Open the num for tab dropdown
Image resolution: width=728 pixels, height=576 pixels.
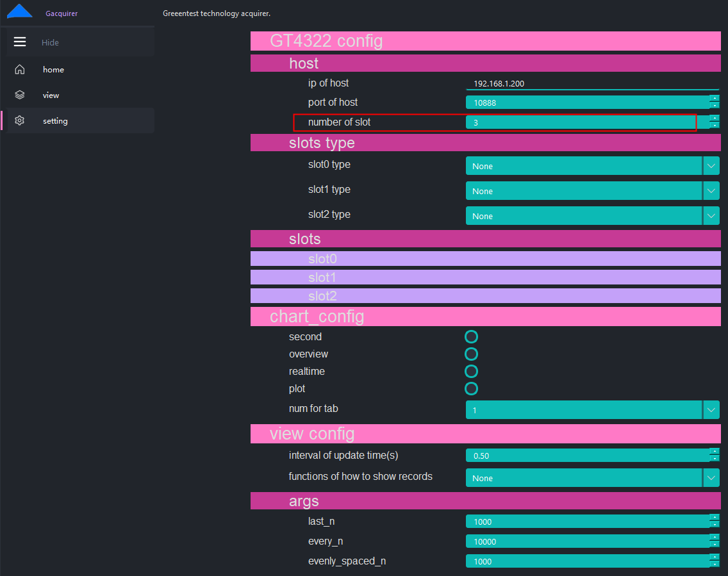click(x=592, y=410)
